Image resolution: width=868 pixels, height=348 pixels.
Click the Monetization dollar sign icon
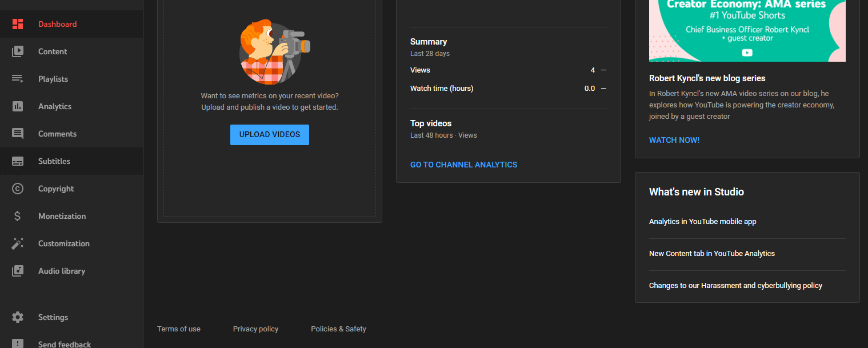coord(18,216)
